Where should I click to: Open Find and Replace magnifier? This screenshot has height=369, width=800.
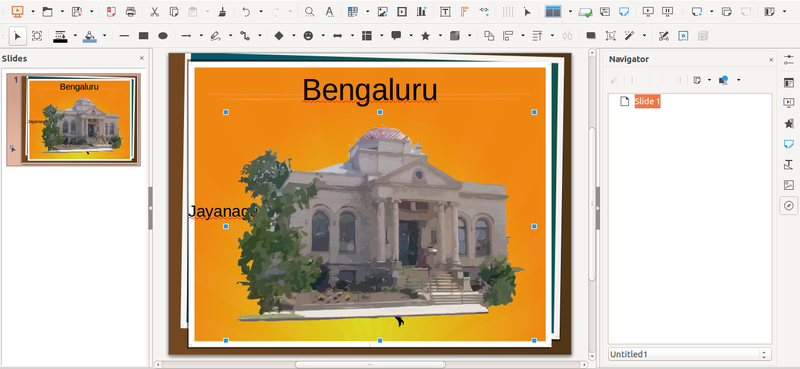[x=309, y=11]
